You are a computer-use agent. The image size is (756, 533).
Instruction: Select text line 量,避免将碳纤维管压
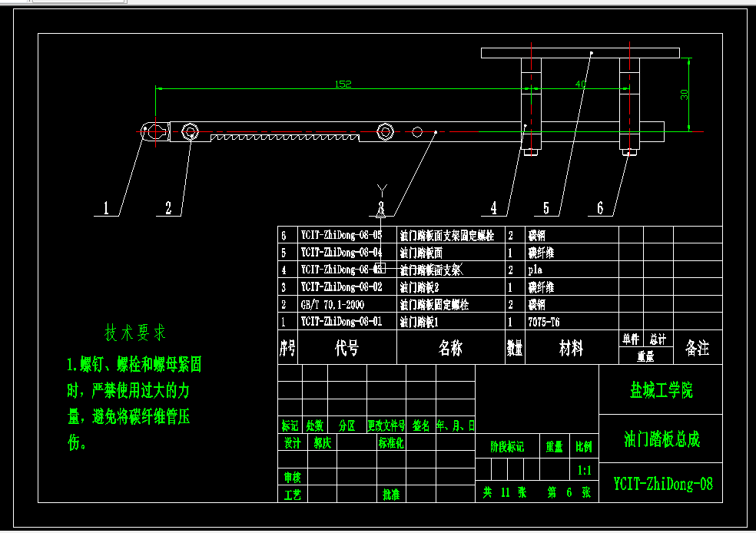[x=128, y=416]
